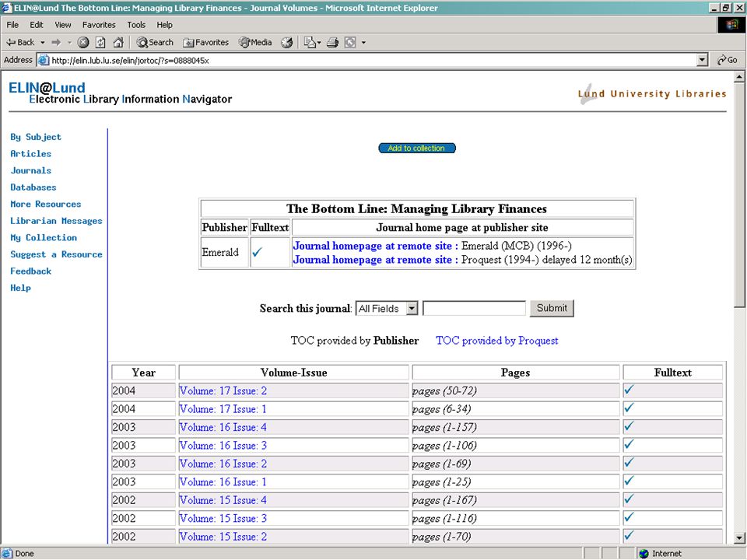Open My Collection in sidebar
Viewport: 747px width, 560px height.
click(44, 237)
